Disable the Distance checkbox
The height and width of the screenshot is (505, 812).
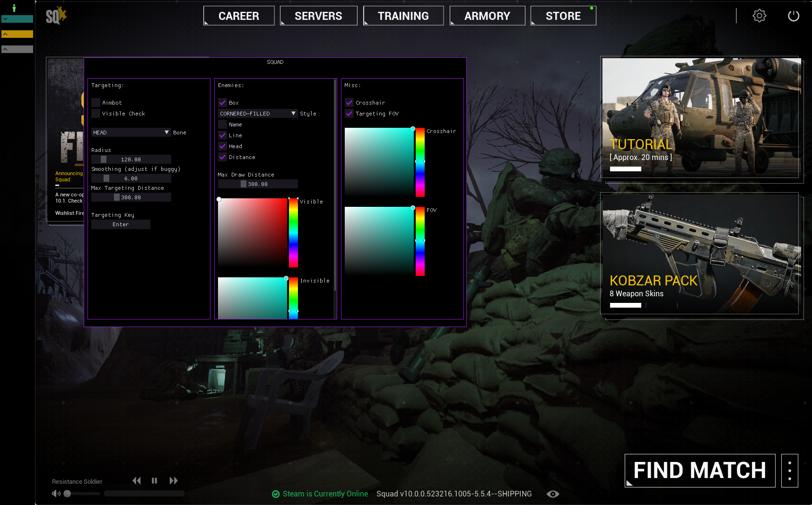pos(222,157)
